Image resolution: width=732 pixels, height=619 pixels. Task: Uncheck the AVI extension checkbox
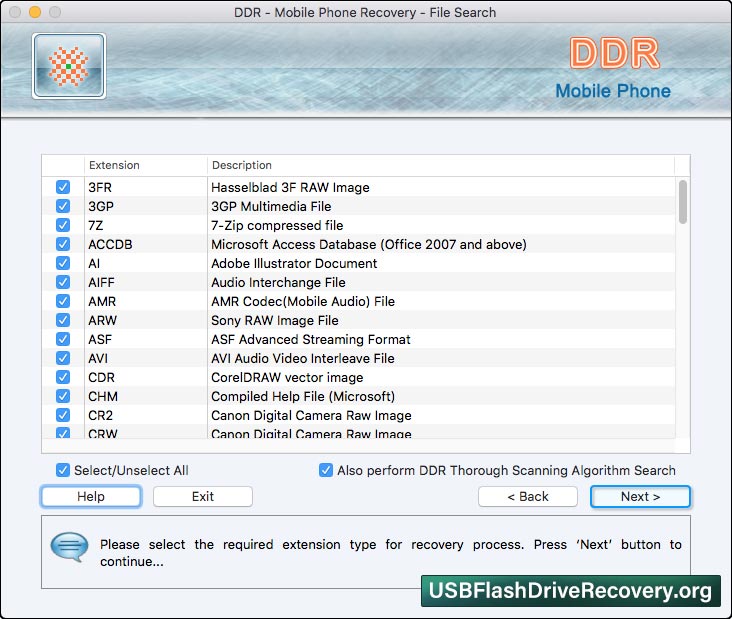(x=63, y=358)
